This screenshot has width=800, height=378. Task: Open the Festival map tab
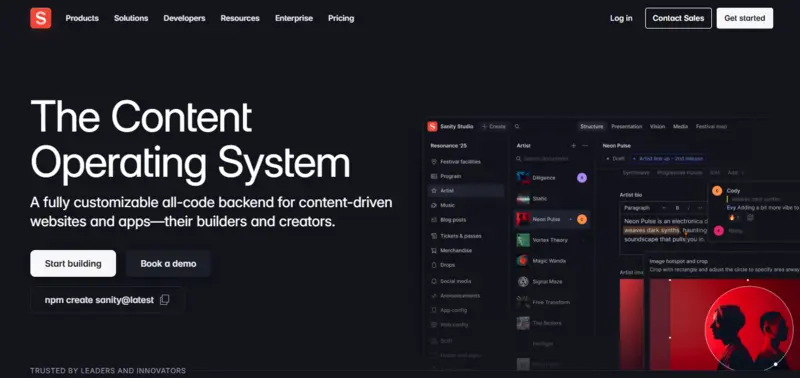711,127
